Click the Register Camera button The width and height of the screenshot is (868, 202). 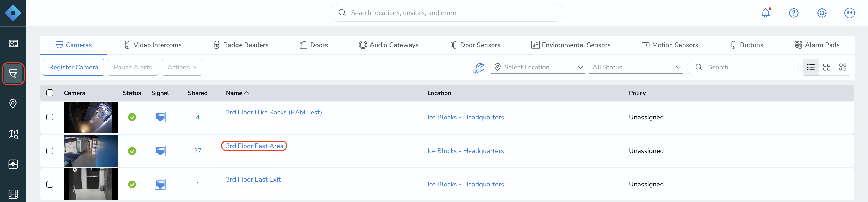pos(73,67)
